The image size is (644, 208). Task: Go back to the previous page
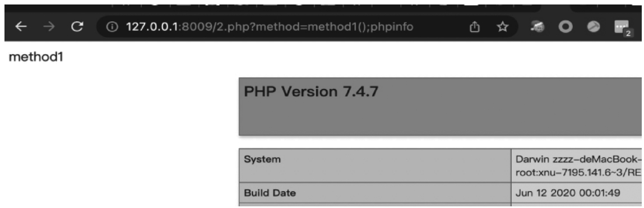(21, 27)
